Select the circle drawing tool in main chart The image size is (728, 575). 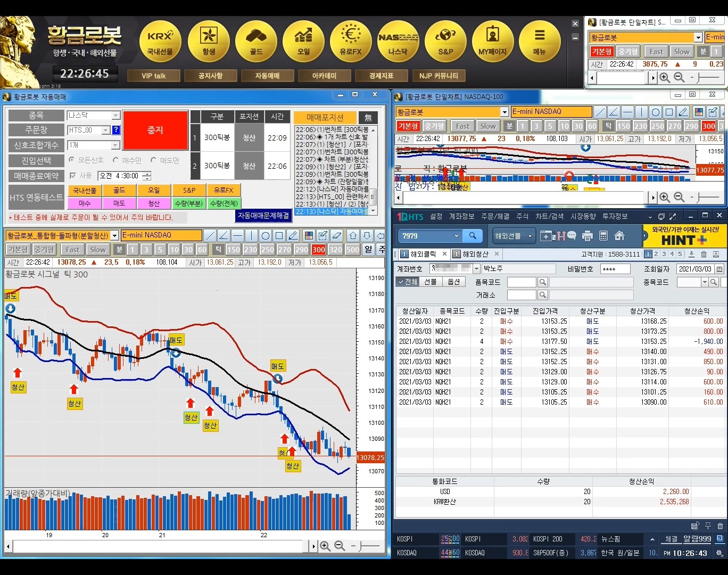coord(266,235)
